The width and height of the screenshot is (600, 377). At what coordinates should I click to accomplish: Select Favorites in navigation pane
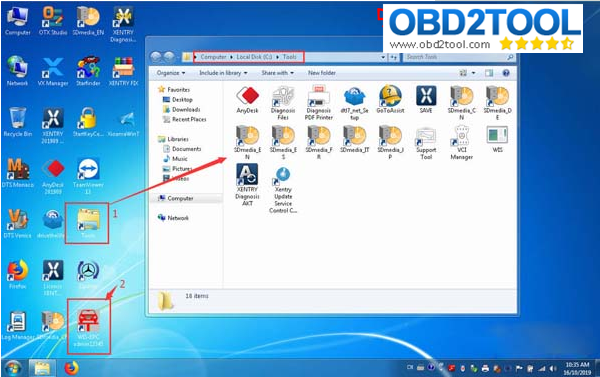178,90
